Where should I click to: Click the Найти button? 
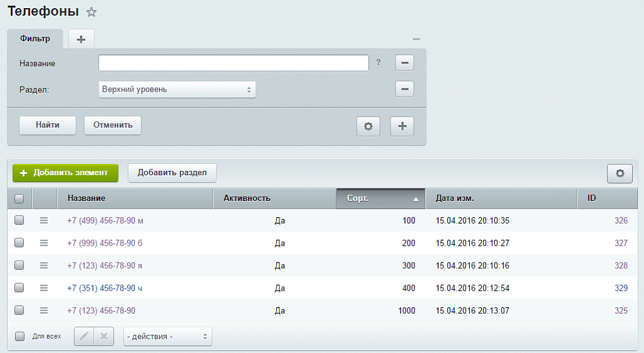(x=47, y=125)
